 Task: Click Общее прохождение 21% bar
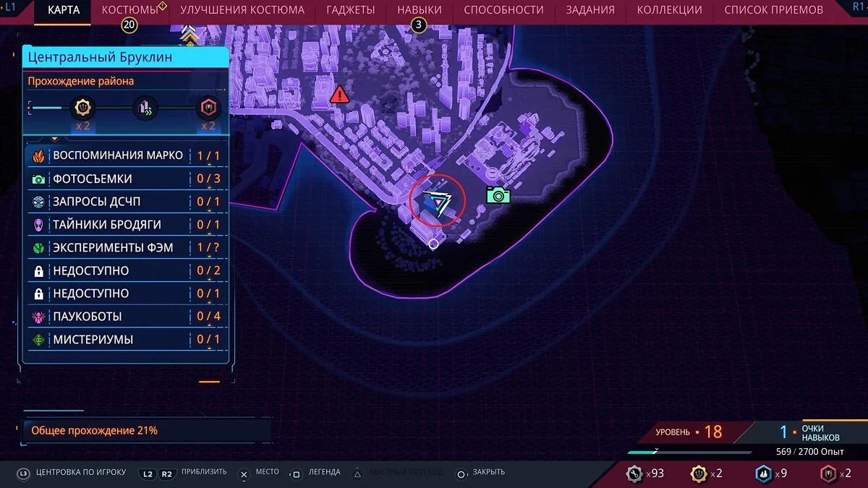click(x=147, y=430)
